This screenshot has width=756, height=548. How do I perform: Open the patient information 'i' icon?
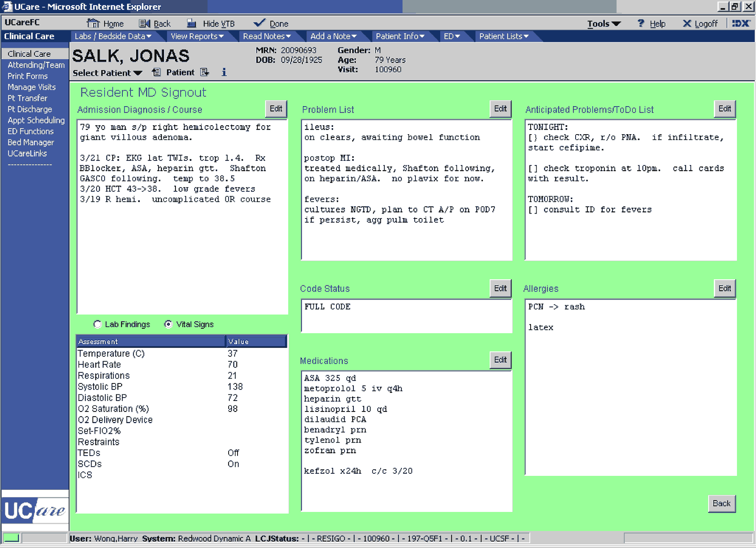coord(224,73)
